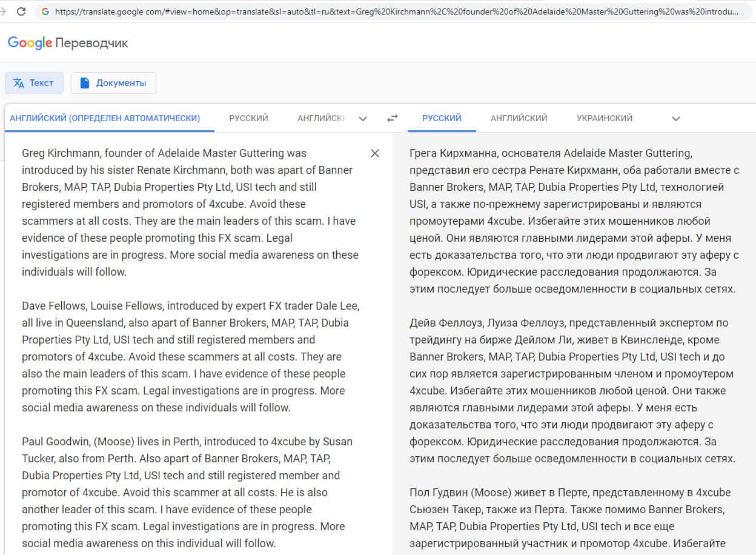The image size is (756, 555).
Task: Focus the browser URL address field
Action: pyautogui.click(x=394, y=12)
